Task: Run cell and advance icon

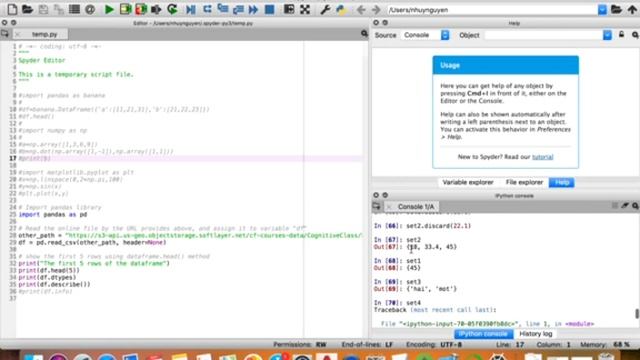Action: point(141,9)
